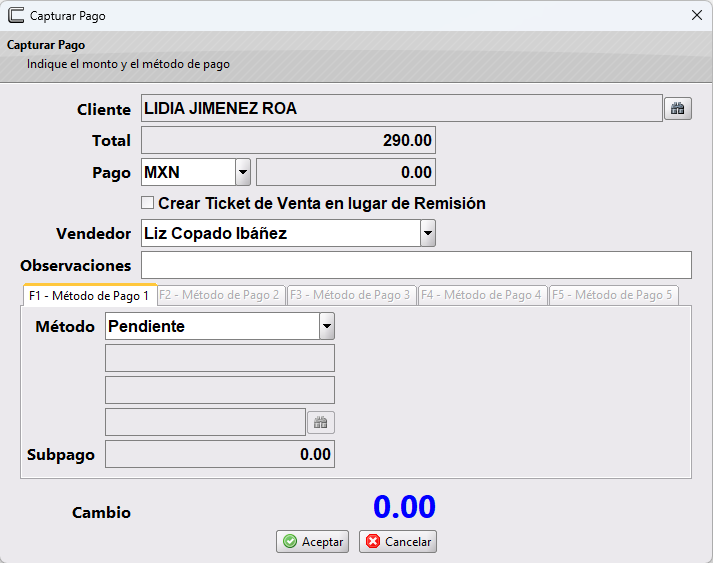The image size is (713, 563).
Task: Switch to F5 - Método de Pago 5 tab
Action: point(613,295)
